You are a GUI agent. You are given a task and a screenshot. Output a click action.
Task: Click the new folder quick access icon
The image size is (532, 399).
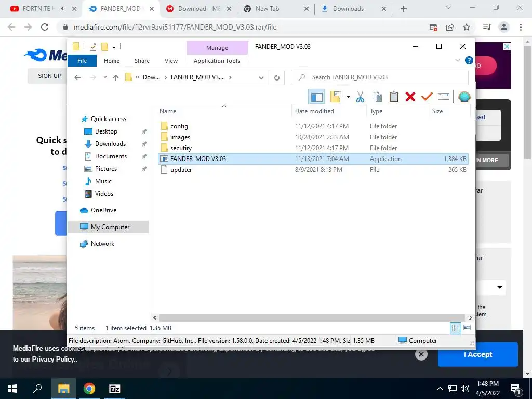click(104, 47)
